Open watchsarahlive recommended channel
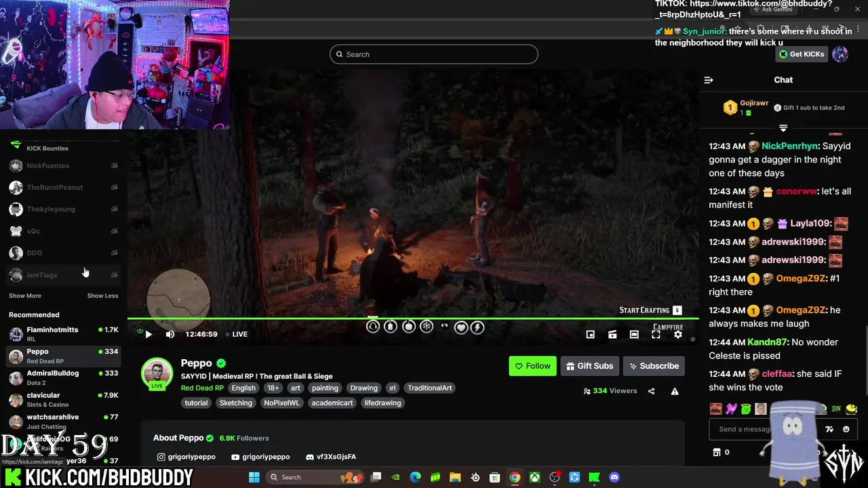The image size is (868, 488). point(64,421)
